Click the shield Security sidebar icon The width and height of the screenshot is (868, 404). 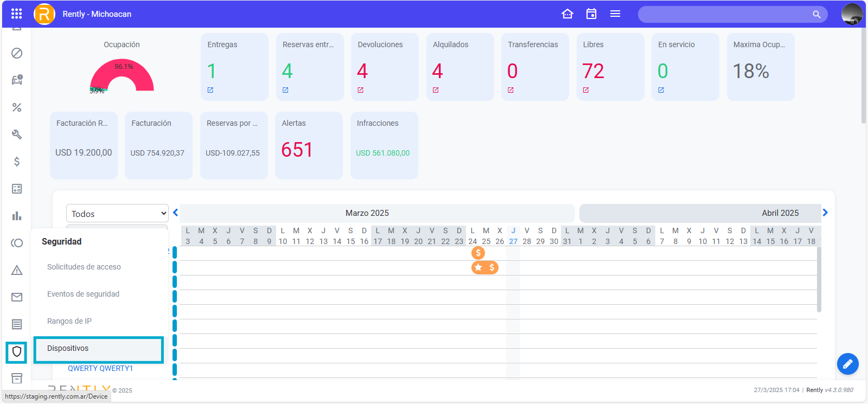pyautogui.click(x=17, y=352)
